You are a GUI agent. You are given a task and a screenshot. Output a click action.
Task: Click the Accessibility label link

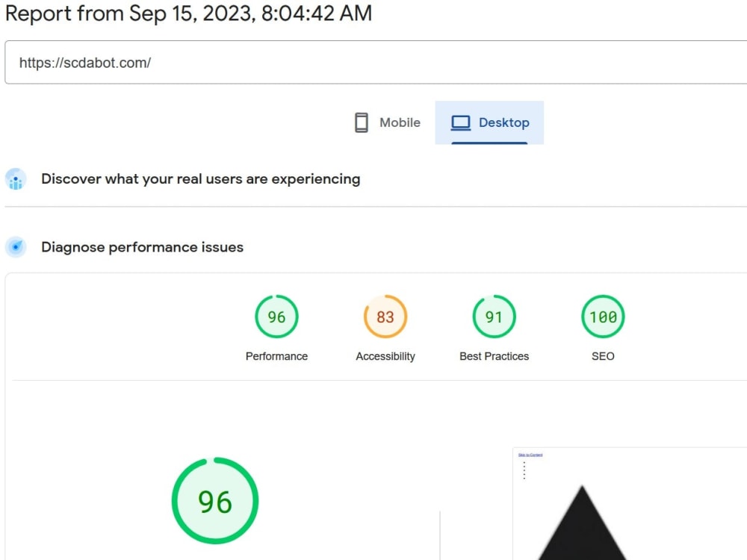tap(385, 356)
